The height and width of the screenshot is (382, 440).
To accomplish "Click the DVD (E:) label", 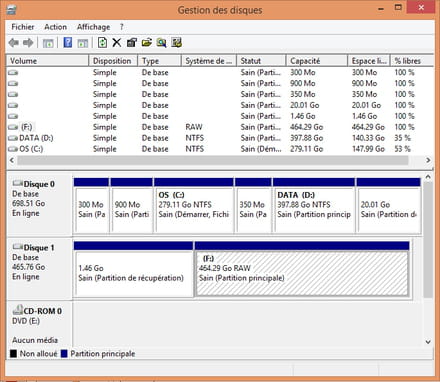I will (26, 321).
